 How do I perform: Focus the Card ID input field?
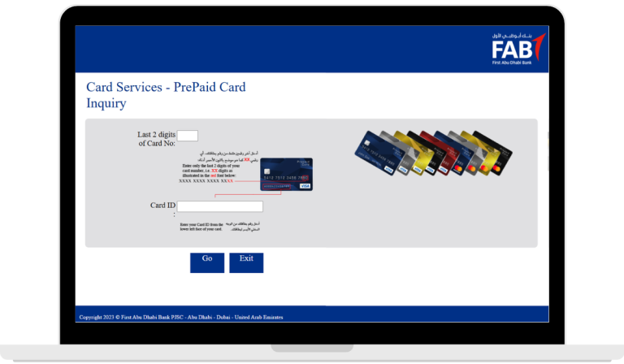tap(220, 206)
